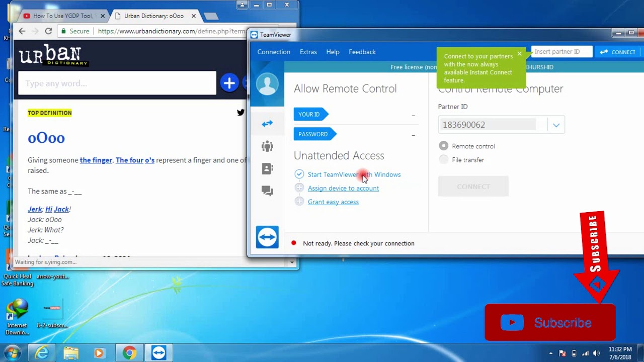Click the PASSWORD blue label
Image resolution: width=644 pixels, height=362 pixels.
click(314, 134)
